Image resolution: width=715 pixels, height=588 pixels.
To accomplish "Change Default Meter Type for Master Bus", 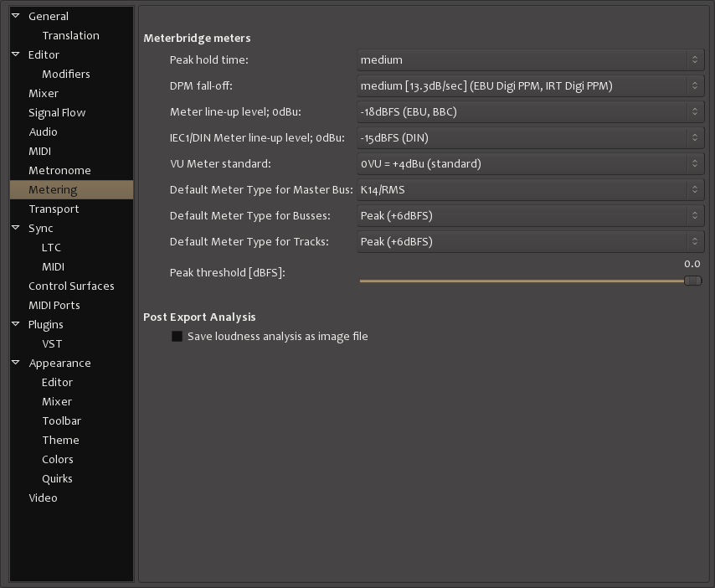I will coord(529,190).
